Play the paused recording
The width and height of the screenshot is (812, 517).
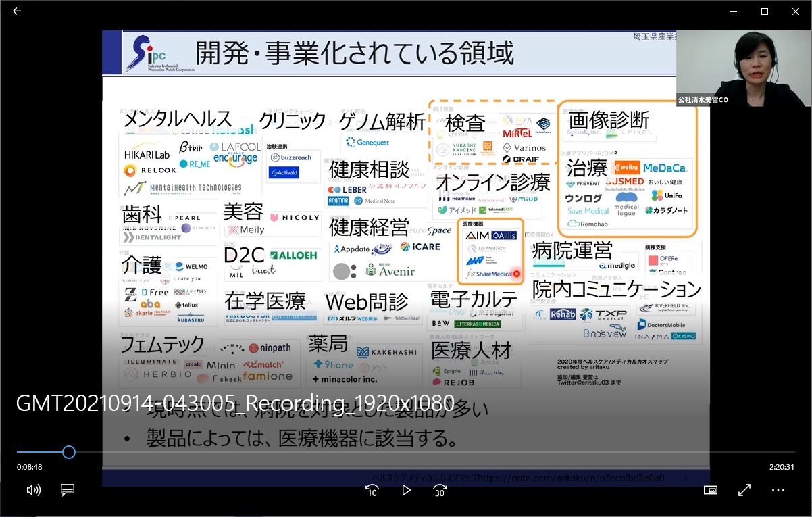click(x=406, y=490)
